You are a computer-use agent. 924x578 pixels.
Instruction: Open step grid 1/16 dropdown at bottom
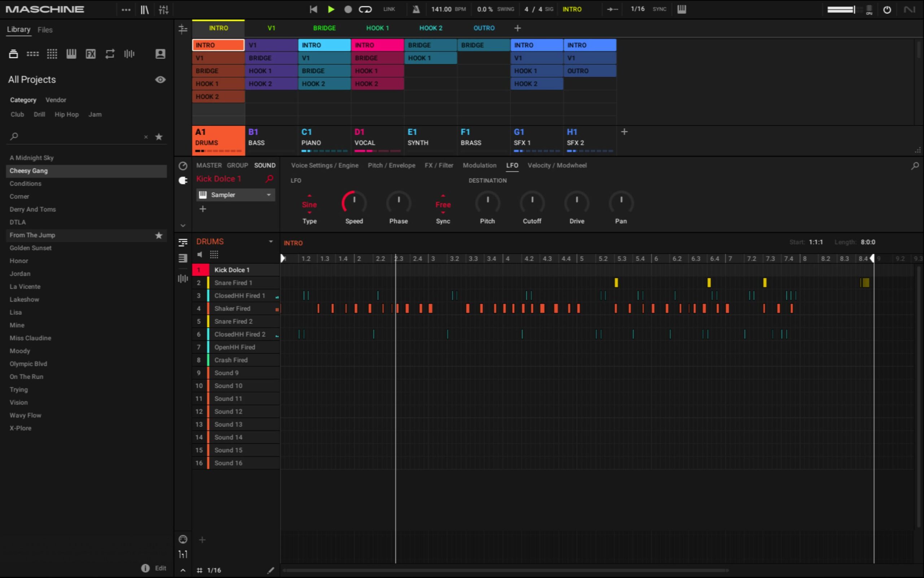point(210,570)
